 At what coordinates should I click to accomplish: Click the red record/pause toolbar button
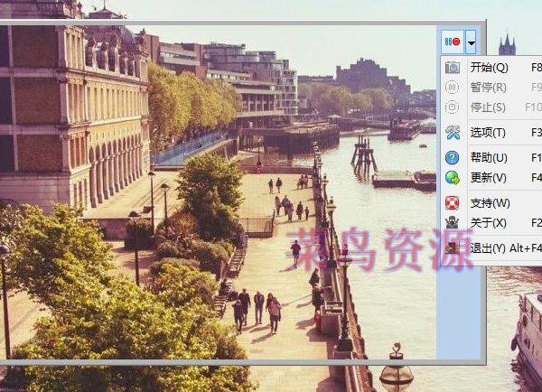point(452,42)
